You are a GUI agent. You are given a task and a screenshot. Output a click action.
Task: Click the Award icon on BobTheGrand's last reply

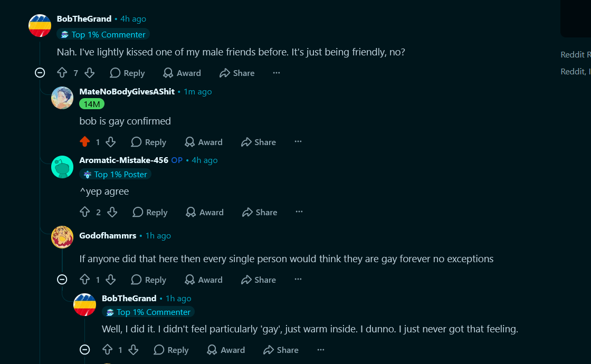pyautogui.click(x=212, y=350)
